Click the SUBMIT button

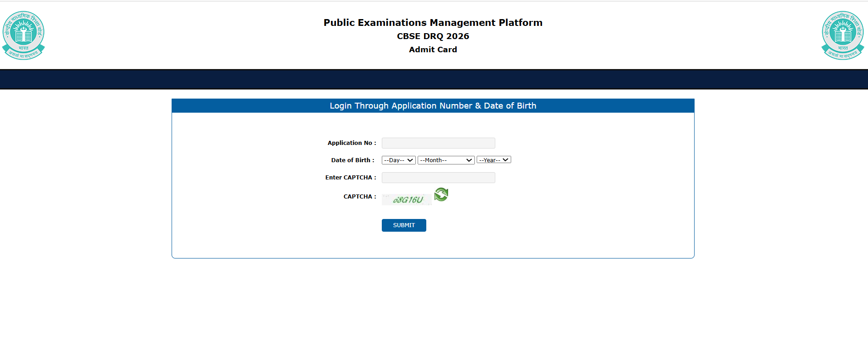point(404,225)
